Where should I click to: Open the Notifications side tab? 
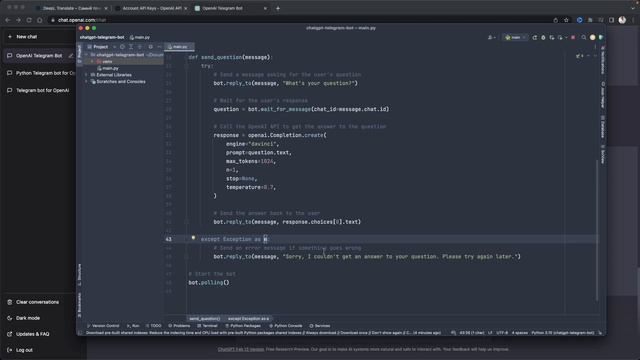coord(603,60)
